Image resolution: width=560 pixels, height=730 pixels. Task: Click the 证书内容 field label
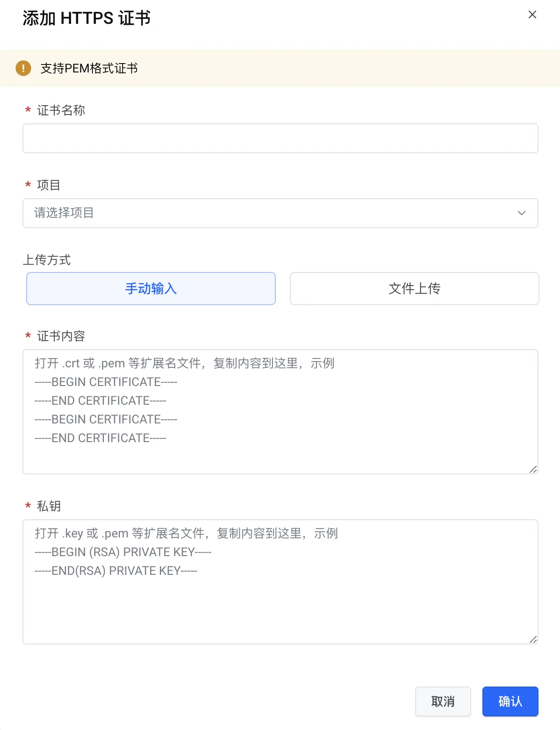point(61,336)
